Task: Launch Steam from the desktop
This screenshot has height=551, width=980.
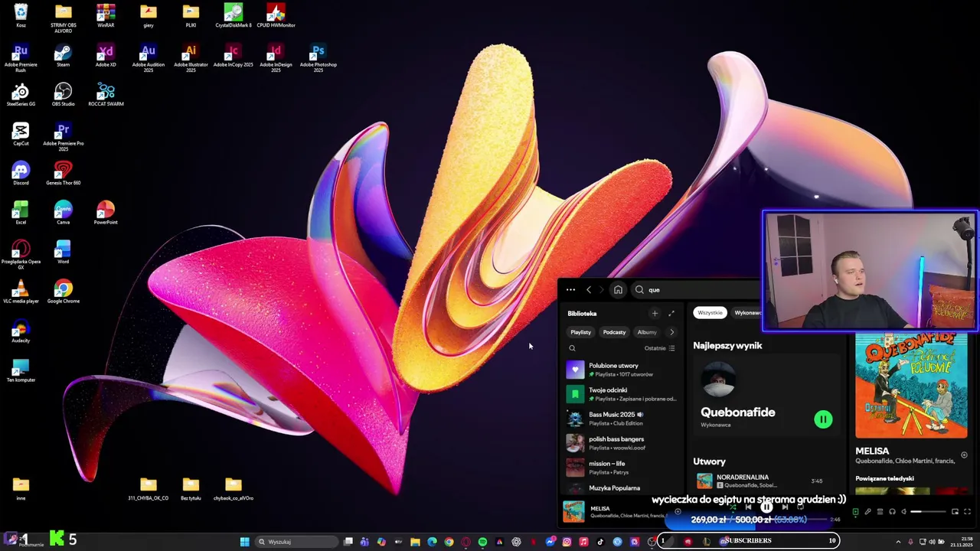Action: pyautogui.click(x=64, y=55)
